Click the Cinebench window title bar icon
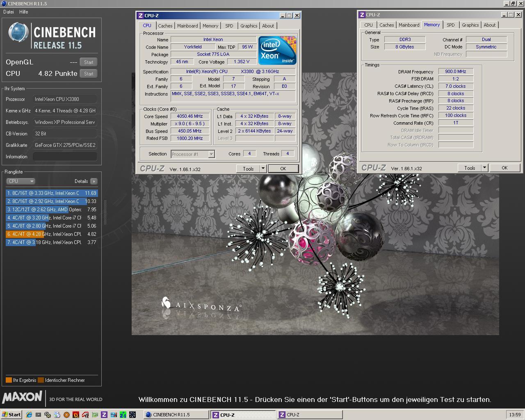Image resolution: width=525 pixels, height=420 pixels. [4, 3]
